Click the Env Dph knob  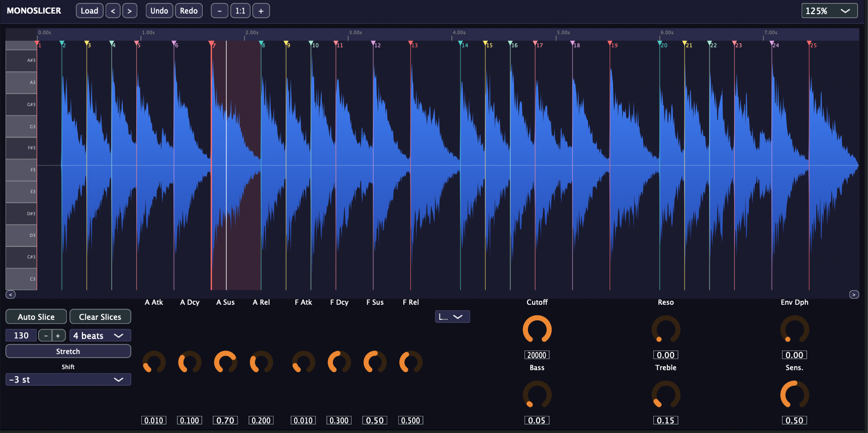pyautogui.click(x=795, y=329)
